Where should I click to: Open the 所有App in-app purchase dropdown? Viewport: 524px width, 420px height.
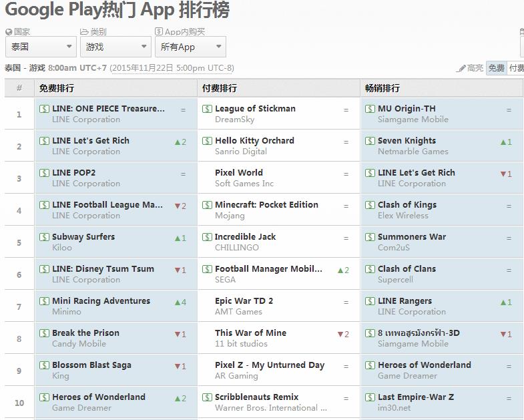tap(190, 47)
